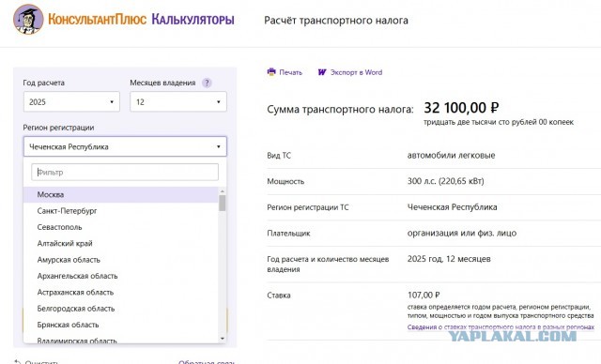Click the region list scroll down arrow
The image size is (601, 364).
coord(223,339)
